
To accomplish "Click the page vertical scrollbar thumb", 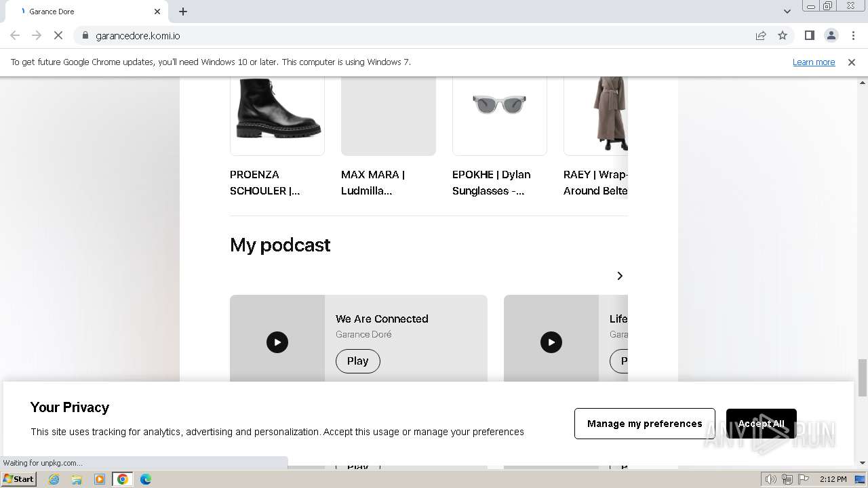I will tap(863, 378).
